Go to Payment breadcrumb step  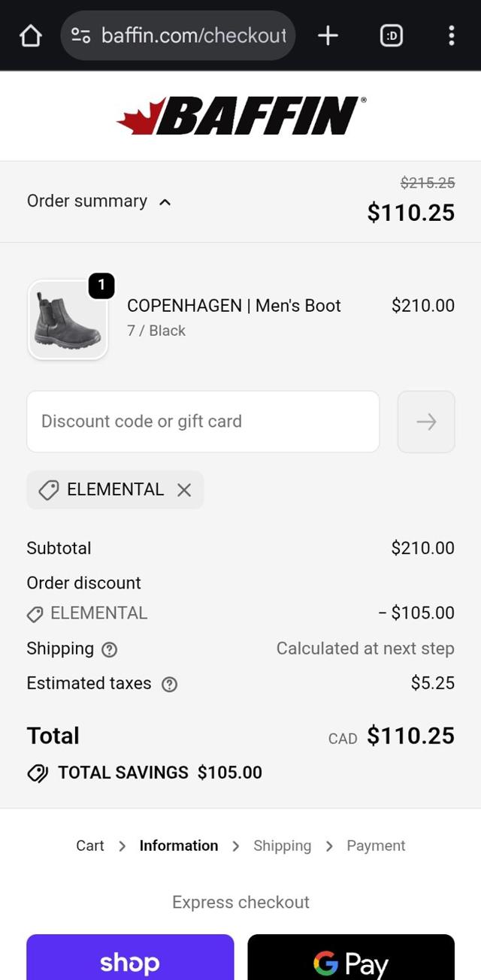pos(376,845)
